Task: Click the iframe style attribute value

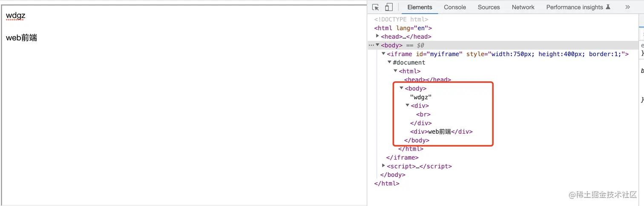Action: (558, 54)
